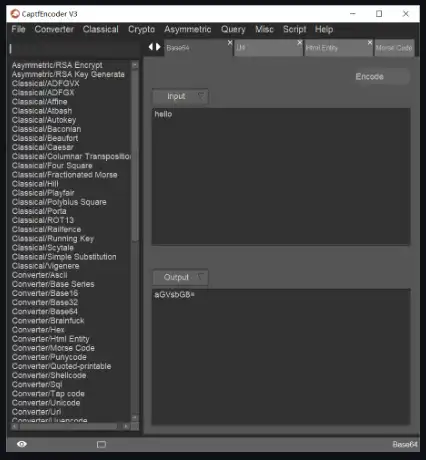The height and width of the screenshot is (460, 426).
Task: Select Classical/ROT13 entry
Action: coord(43,220)
